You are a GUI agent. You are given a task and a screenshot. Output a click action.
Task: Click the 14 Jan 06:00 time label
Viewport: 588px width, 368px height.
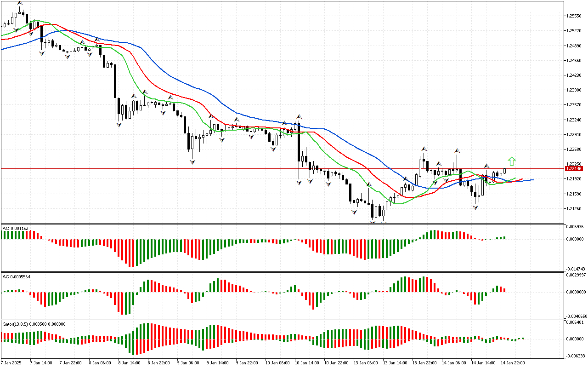tap(454, 362)
